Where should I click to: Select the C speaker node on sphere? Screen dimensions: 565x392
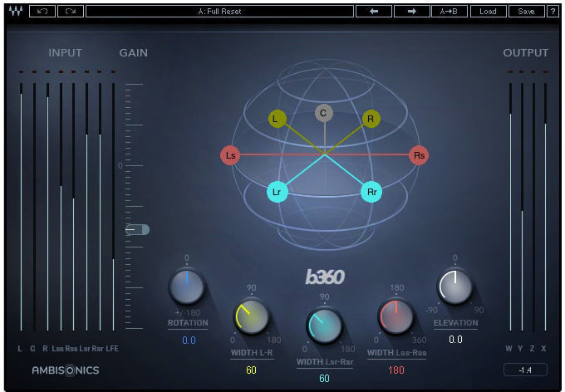[x=323, y=113]
